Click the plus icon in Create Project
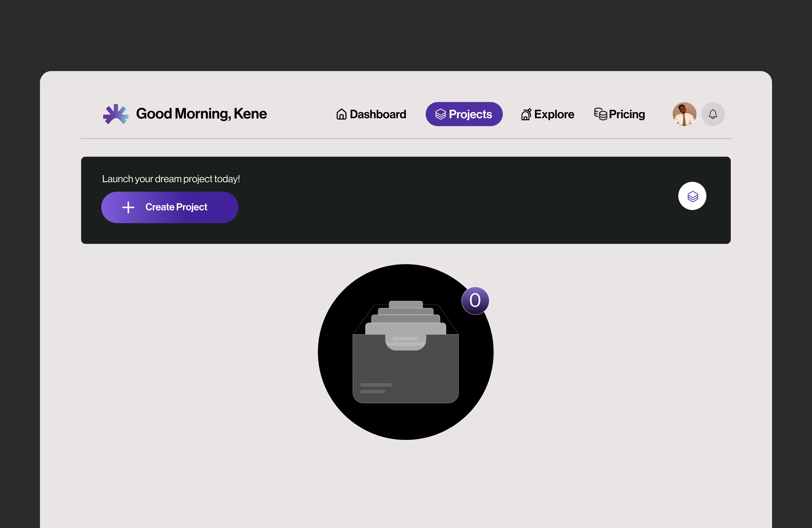The height and width of the screenshot is (528, 812). coord(128,207)
